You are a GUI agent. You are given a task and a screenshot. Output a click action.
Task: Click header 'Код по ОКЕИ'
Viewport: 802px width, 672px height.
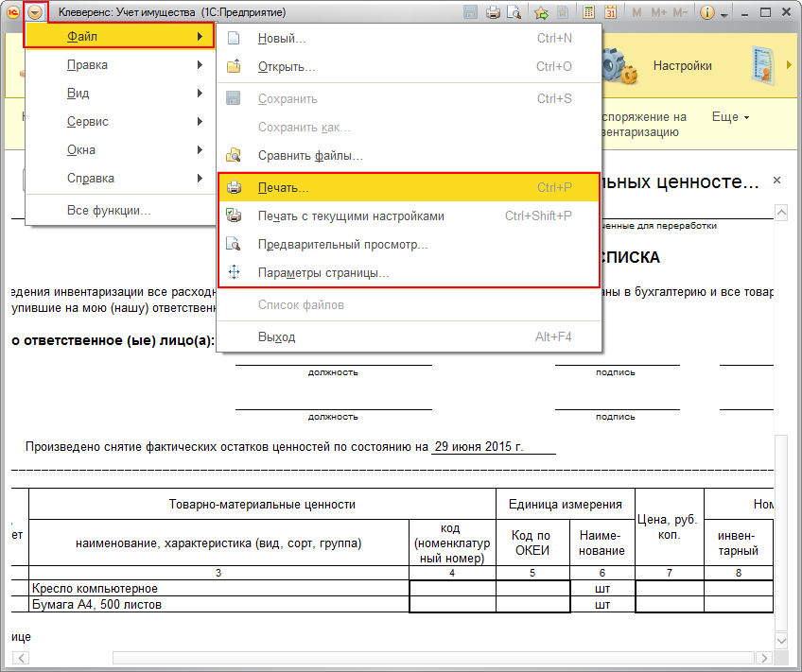click(532, 543)
